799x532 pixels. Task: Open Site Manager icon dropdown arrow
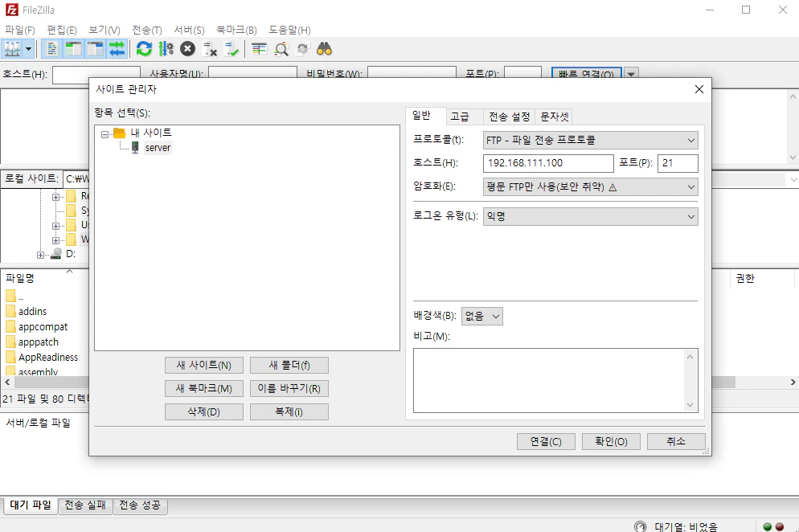pos(29,49)
